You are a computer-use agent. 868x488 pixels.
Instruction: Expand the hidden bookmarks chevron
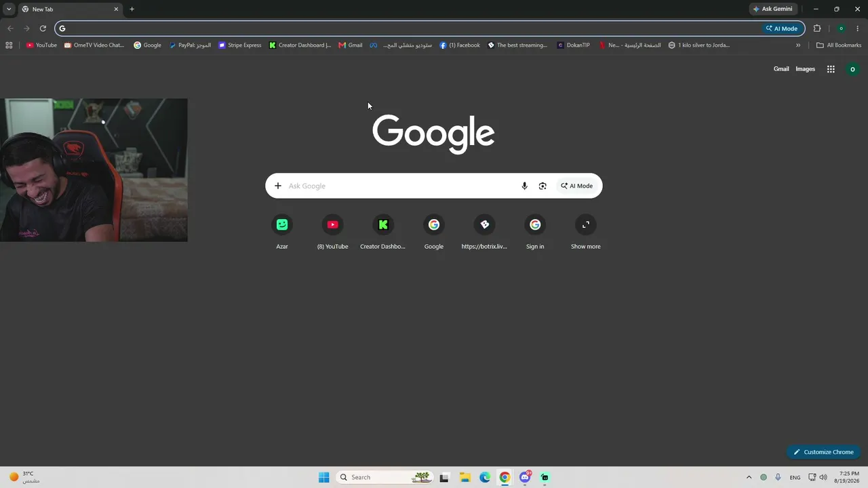[798, 45]
